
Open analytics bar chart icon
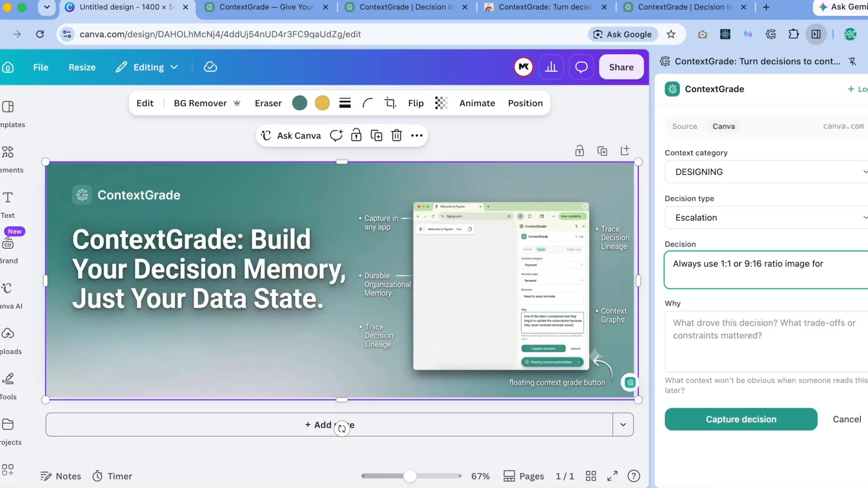coord(551,67)
